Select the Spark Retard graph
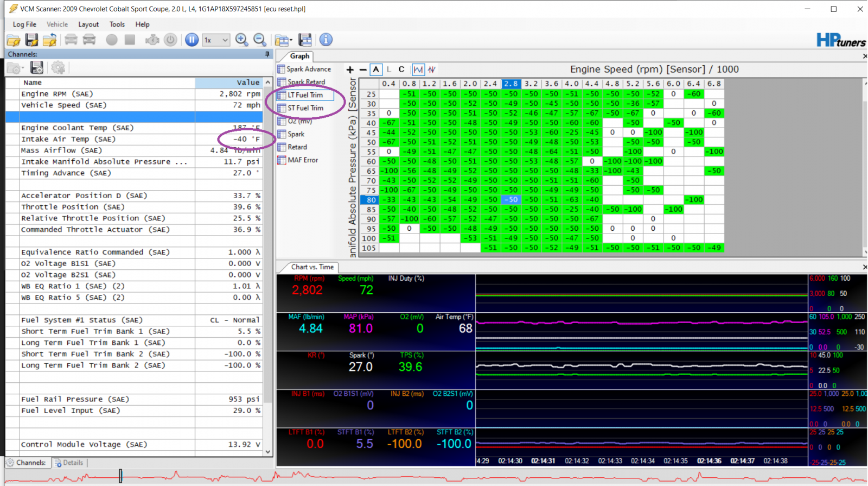The width and height of the screenshot is (868, 486). tap(301, 82)
